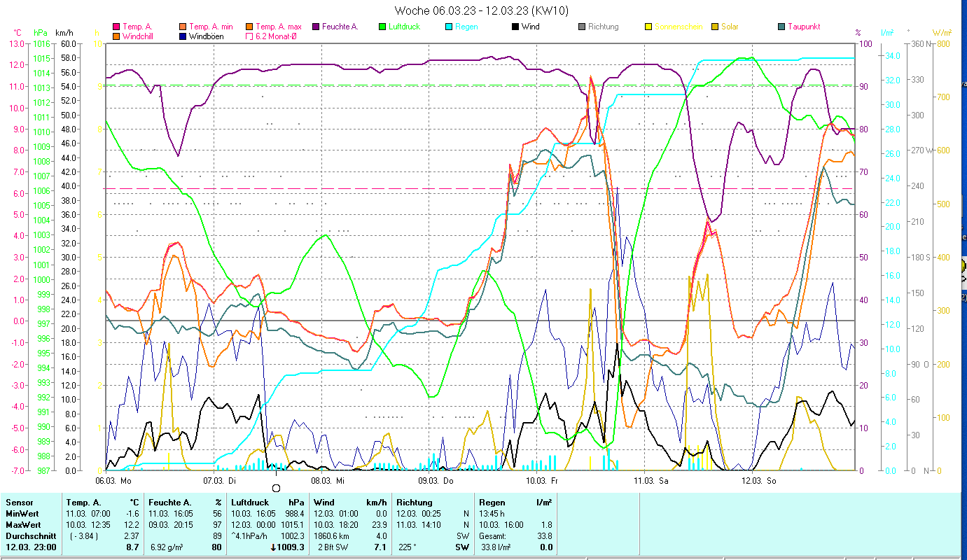Click the dark blue Windböen legend swatch
This screenshot has height=560, width=967.
click(x=183, y=36)
